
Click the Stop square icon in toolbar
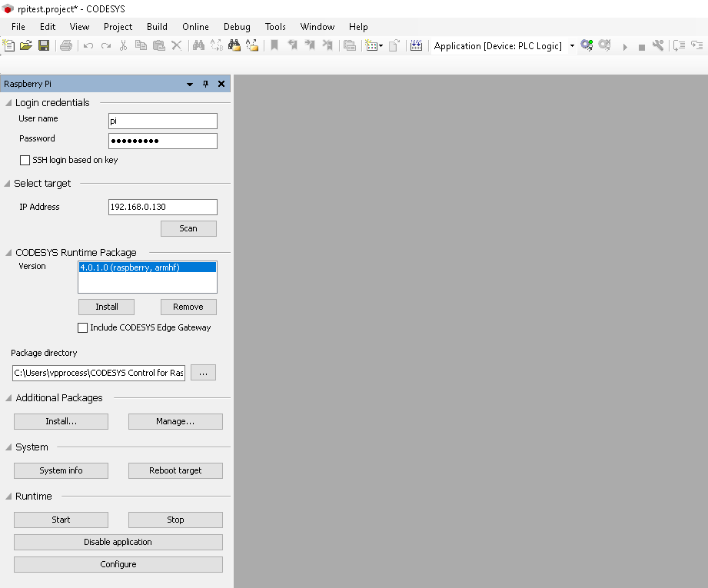point(642,48)
